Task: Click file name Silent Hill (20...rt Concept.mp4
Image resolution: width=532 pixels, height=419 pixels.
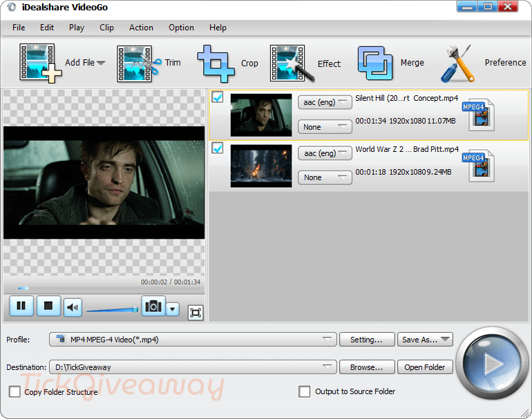Action: [x=406, y=98]
